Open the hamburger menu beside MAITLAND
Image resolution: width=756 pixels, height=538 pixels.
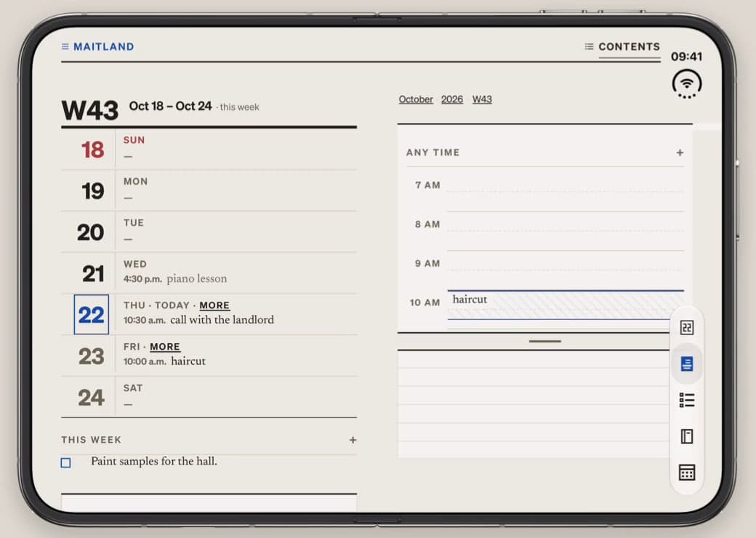coord(65,47)
